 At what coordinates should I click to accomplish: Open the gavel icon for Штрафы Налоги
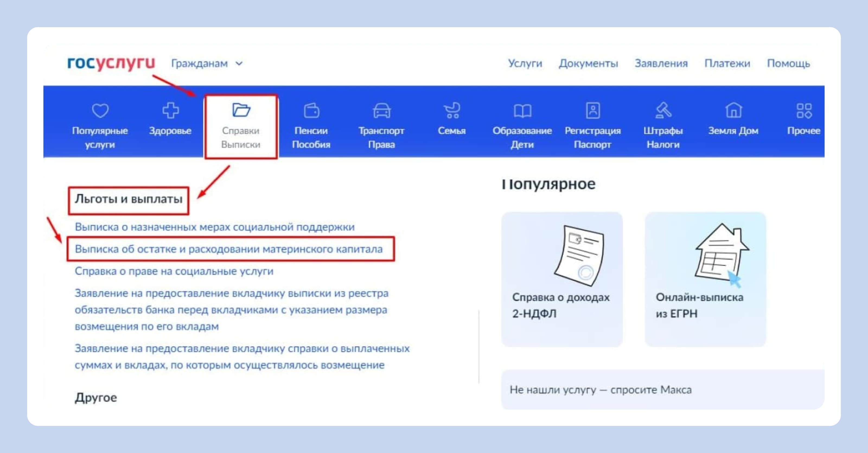(663, 111)
